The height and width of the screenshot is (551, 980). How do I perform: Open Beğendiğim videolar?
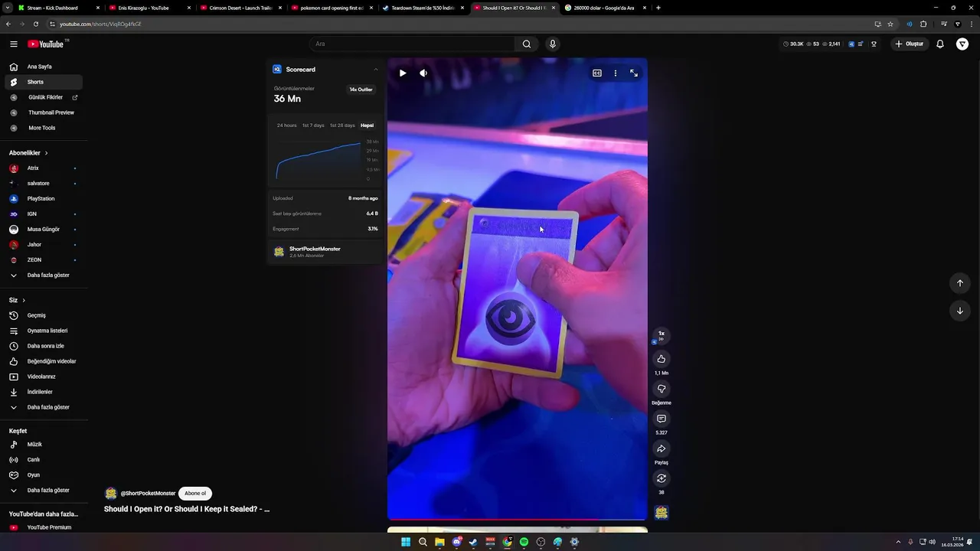(x=44, y=361)
